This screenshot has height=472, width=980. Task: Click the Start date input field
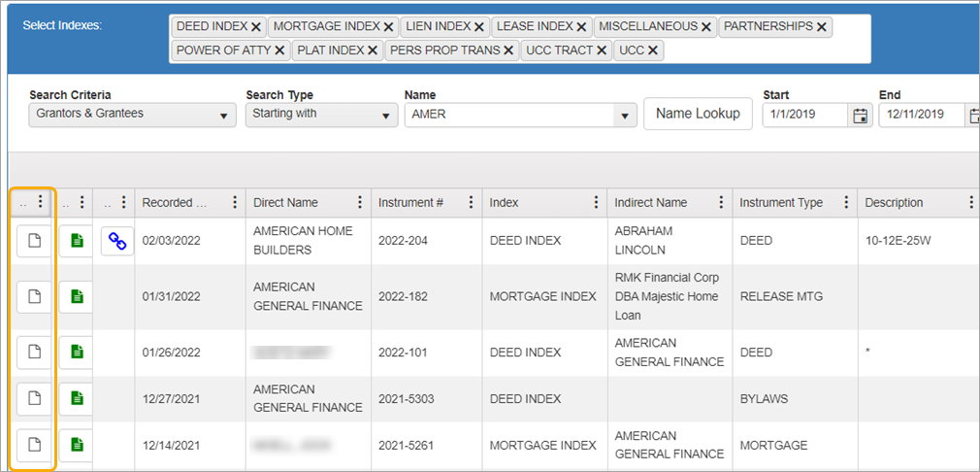tap(803, 115)
